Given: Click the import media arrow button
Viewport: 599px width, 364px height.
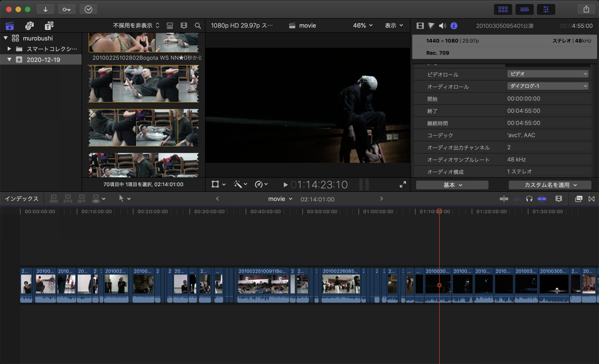Looking at the screenshot, I should click(x=45, y=9).
